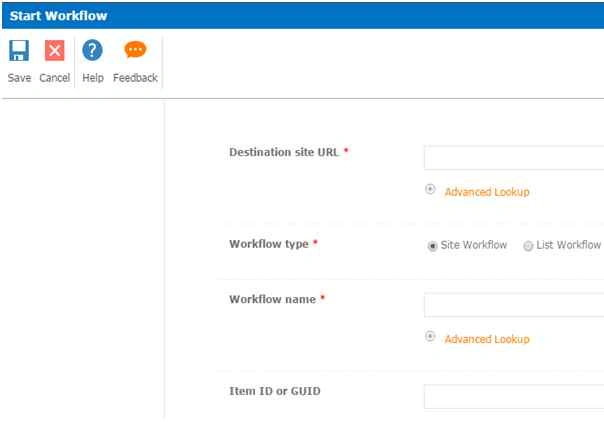Open Help with the question mark icon
This screenshot has width=604, height=422.
(92, 50)
